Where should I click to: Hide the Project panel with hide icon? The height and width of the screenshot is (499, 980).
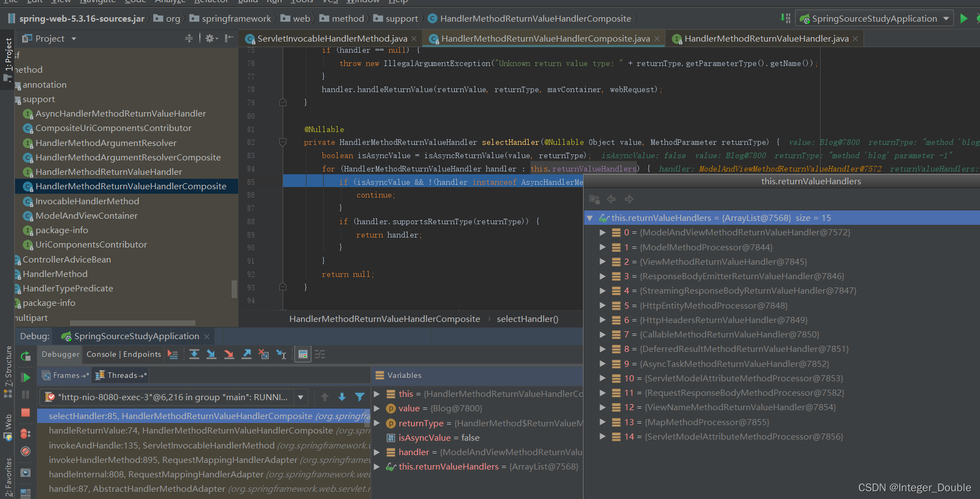click(229, 38)
